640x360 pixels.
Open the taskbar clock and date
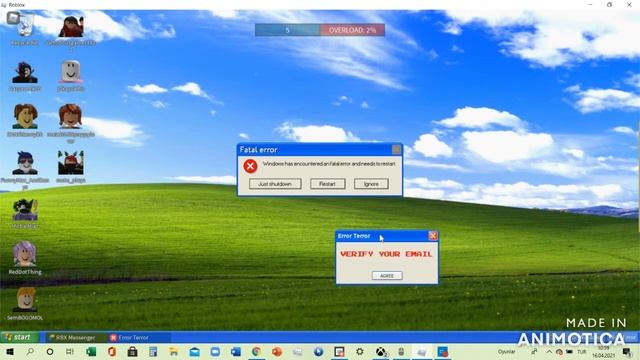click(x=604, y=352)
